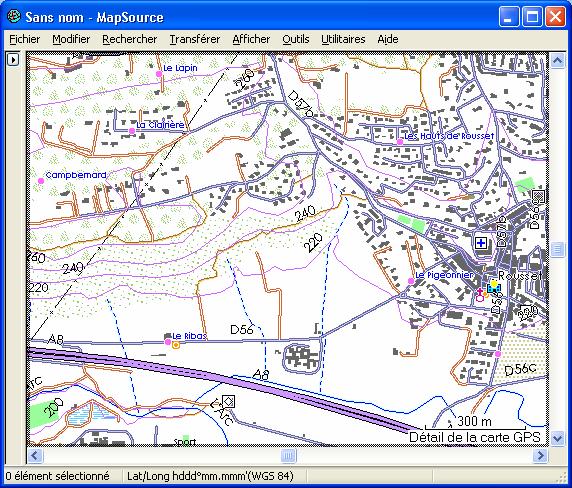Open the Modifier menu
Image resolution: width=572 pixels, height=488 pixels.
(x=71, y=39)
